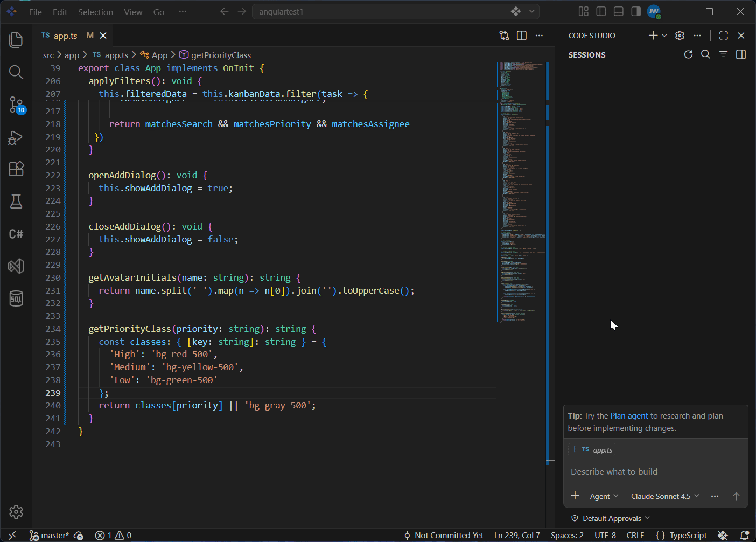The image size is (756, 542).
Task: Toggle the primary side bar layout button
Action: [601, 11]
